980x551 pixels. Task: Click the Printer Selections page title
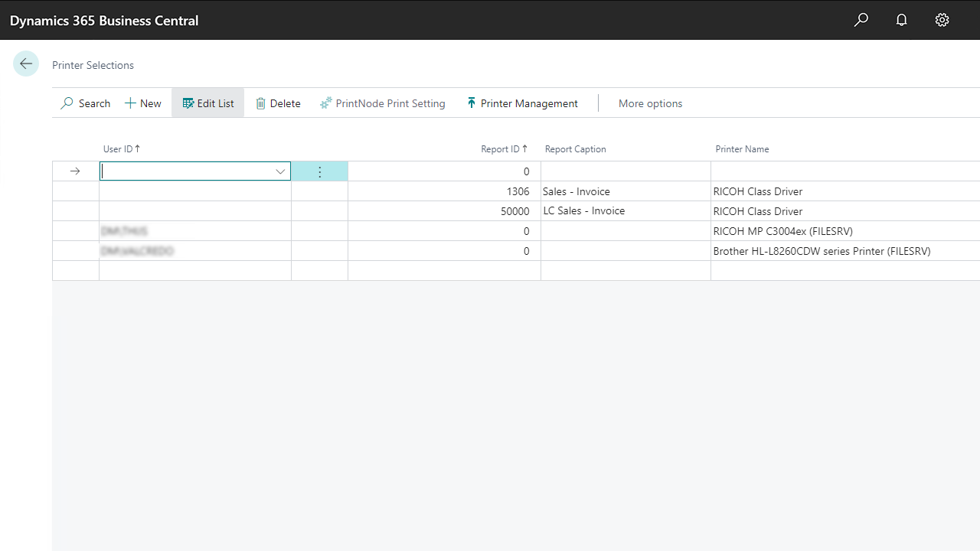(93, 65)
